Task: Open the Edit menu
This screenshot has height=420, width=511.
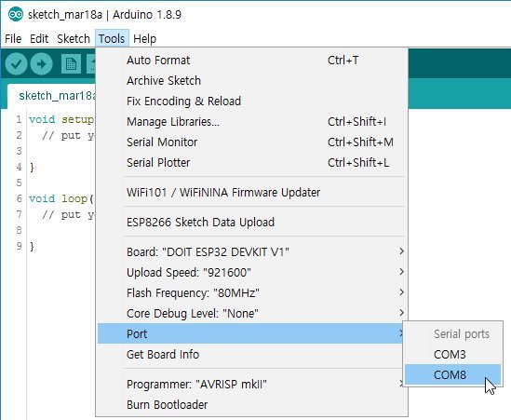Action: pyautogui.click(x=39, y=39)
